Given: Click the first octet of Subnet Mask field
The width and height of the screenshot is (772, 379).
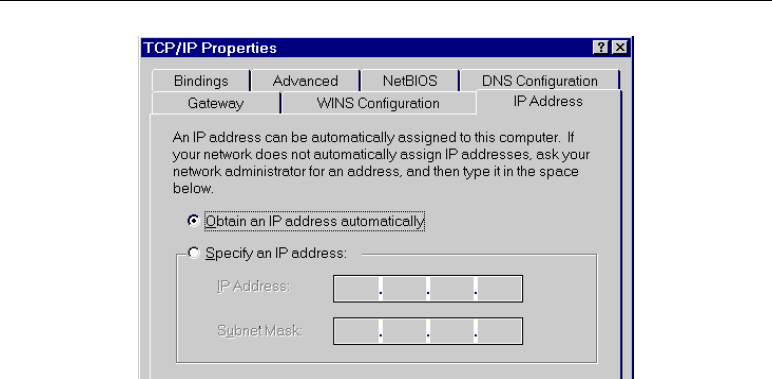Looking at the screenshot, I should point(356,331).
